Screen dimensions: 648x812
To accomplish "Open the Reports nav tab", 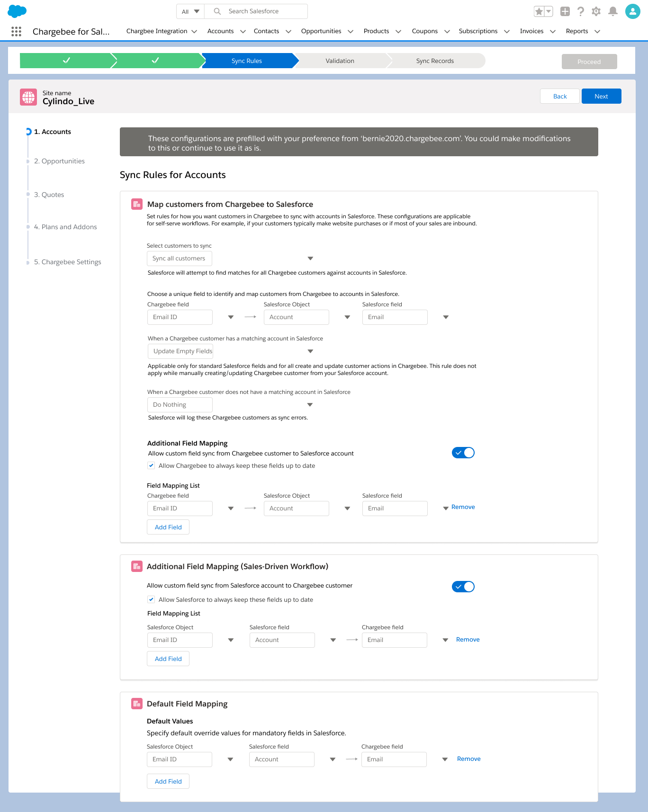I will tap(577, 31).
